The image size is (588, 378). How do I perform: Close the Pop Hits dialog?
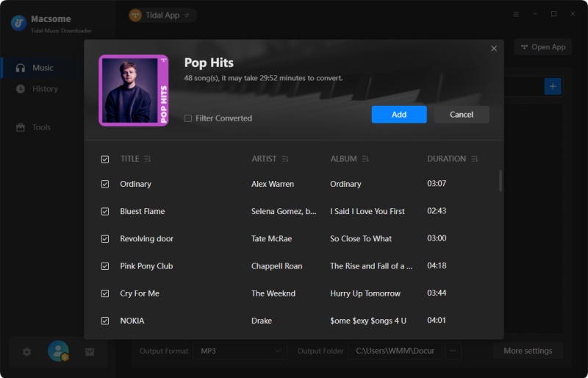pyautogui.click(x=493, y=49)
